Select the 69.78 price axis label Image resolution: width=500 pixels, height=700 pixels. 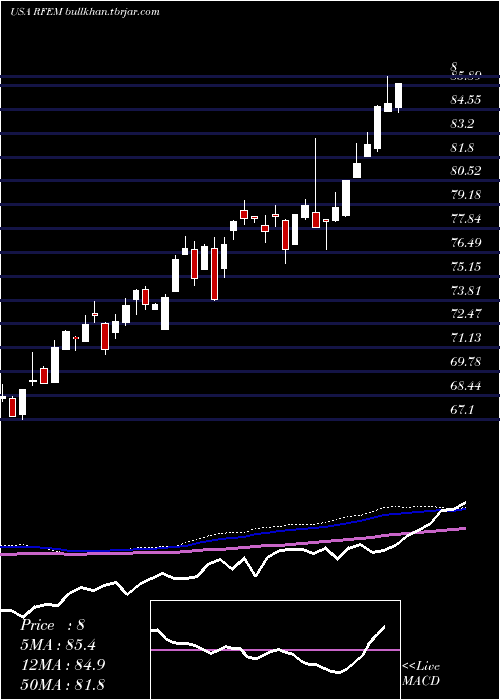(466, 362)
